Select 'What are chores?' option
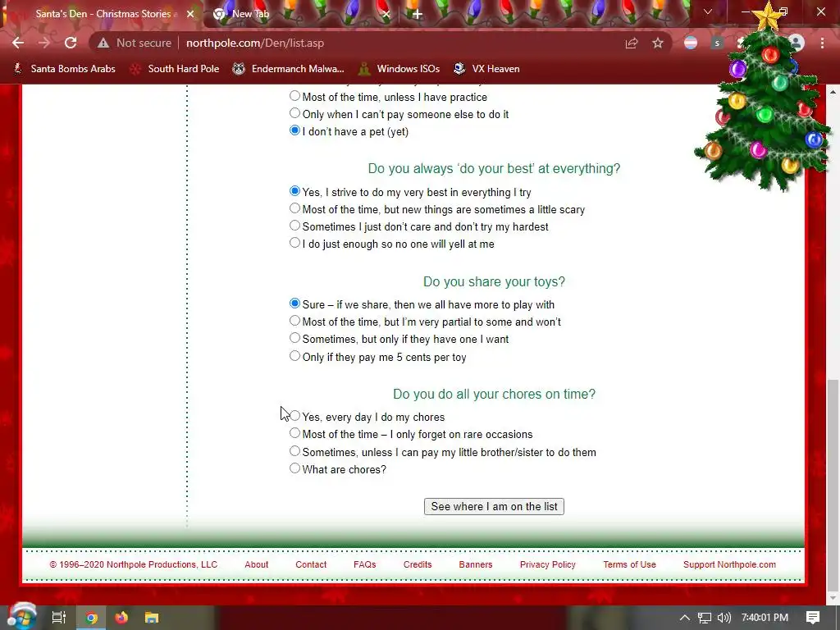This screenshot has width=840, height=630. tap(294, 468)
